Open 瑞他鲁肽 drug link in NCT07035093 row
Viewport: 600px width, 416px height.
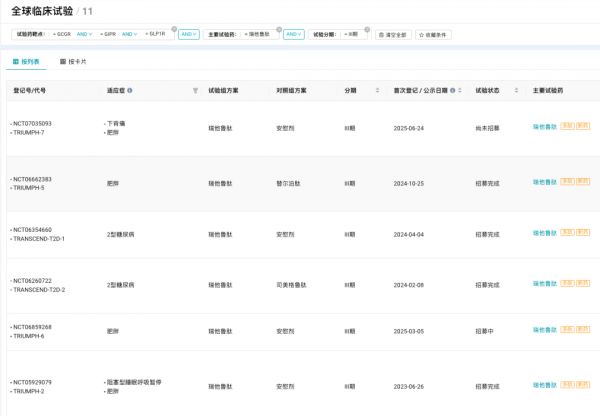[x=544, y=128]
